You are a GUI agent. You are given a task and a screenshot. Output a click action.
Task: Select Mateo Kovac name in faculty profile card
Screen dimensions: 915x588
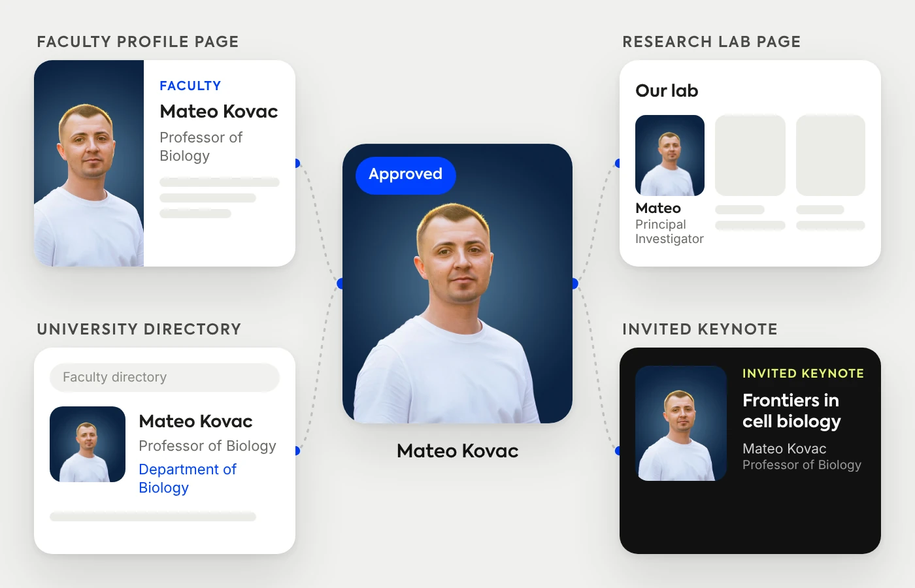pos(219,111)
